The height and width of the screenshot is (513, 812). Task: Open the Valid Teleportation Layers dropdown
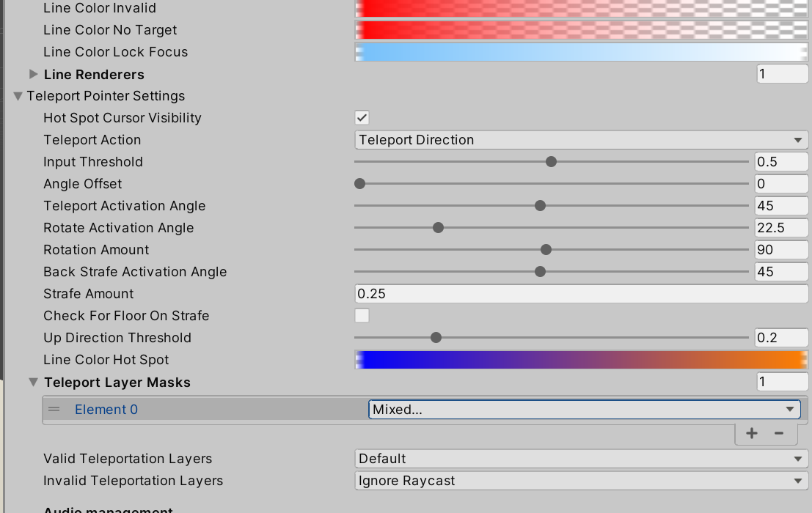click(579, 458)
